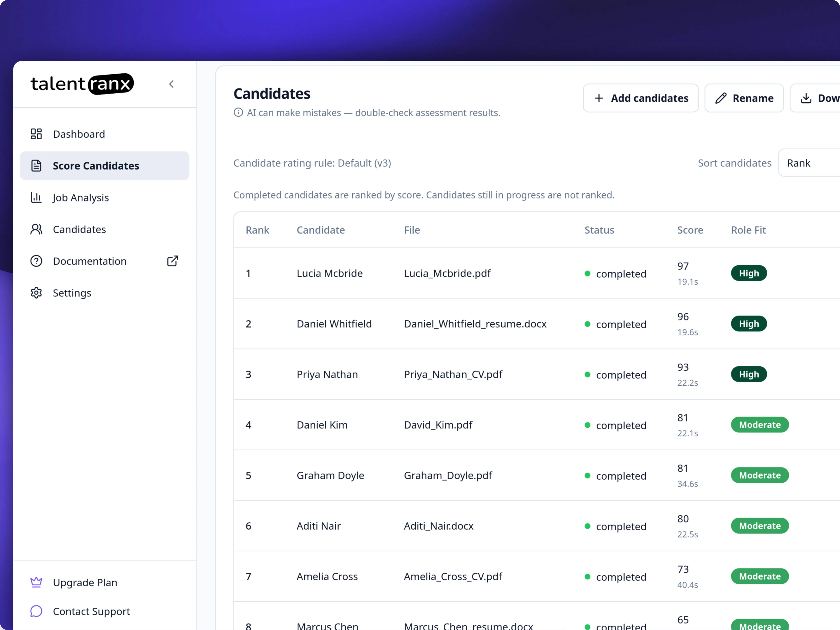Click the Status column header
This screenshot has height=630, width=840.
pos(599,230)
